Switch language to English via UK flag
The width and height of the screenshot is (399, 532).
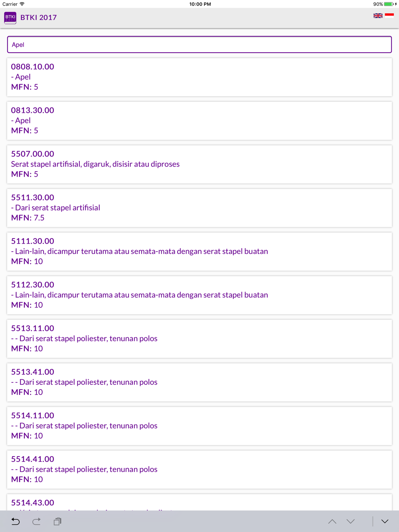click(378, 16)
